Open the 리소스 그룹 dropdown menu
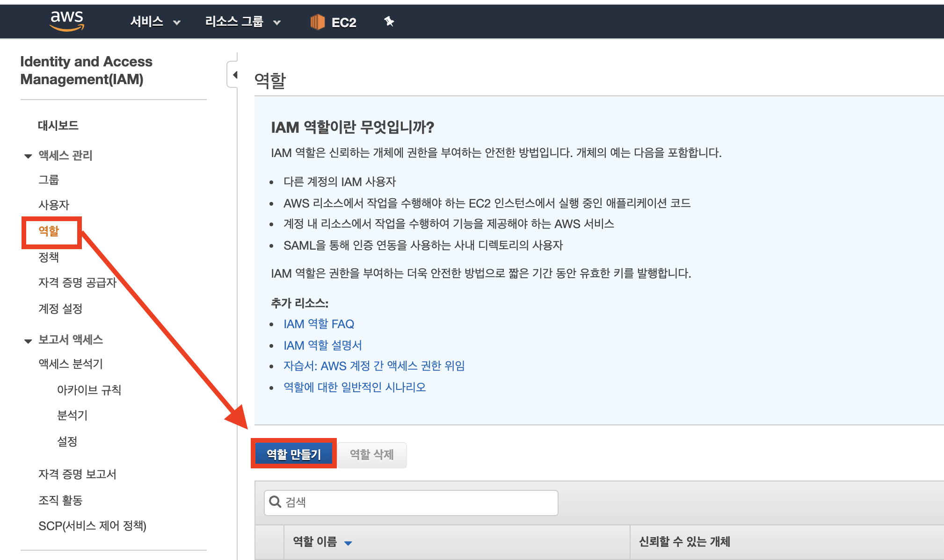This screenshot has height=560, width=944. pyautogui.click(x=242, y=22)
